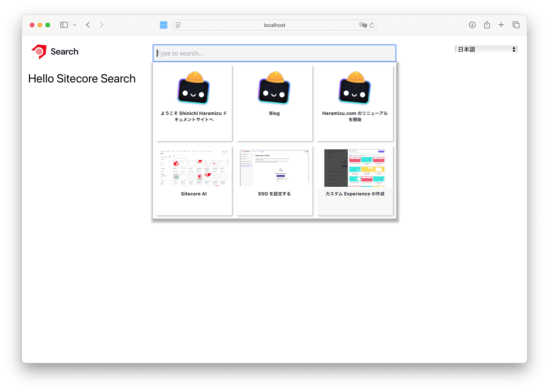
Task: Expand the sidebar tab group chevron
Action: click(75, 25)
